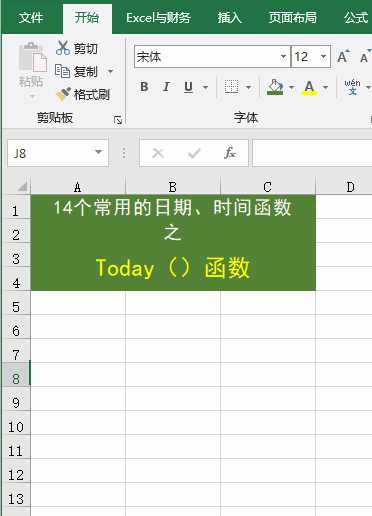Image resolution: width=372 pixels, height=516 pixels.
Task: Open the 剪贴板 dialog launcher
Action: point(118,120)
